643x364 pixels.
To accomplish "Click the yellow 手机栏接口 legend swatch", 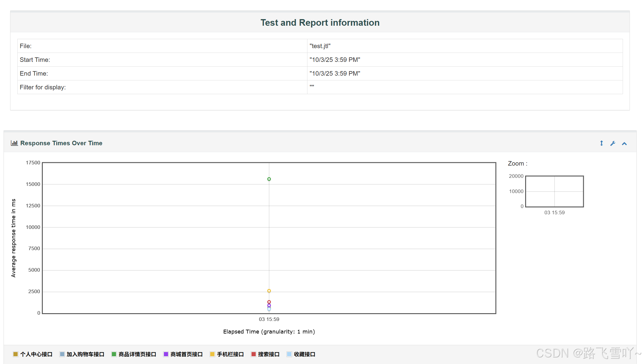I will click(x=212, y=354).
